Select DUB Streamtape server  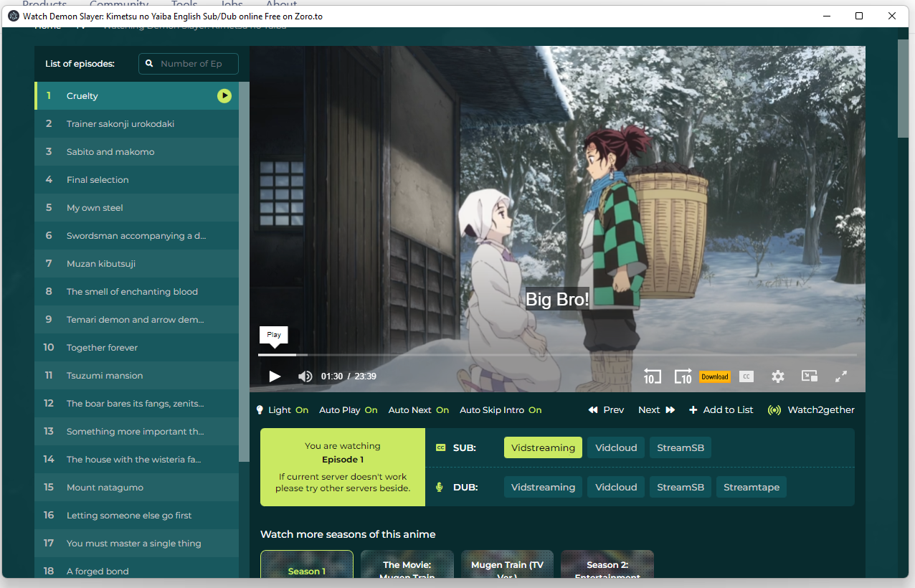pyautogui.click(x=752, y=487)
